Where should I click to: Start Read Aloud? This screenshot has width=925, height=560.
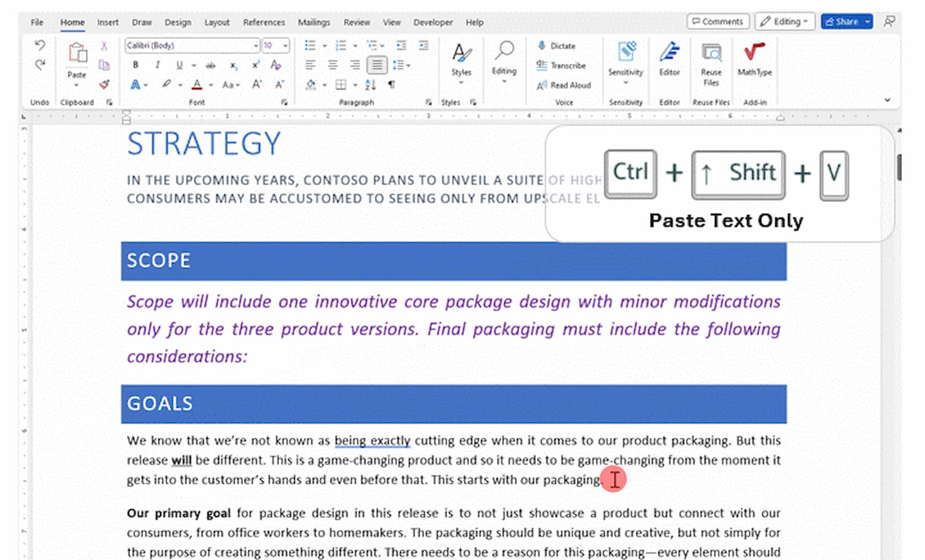(564, 85)
